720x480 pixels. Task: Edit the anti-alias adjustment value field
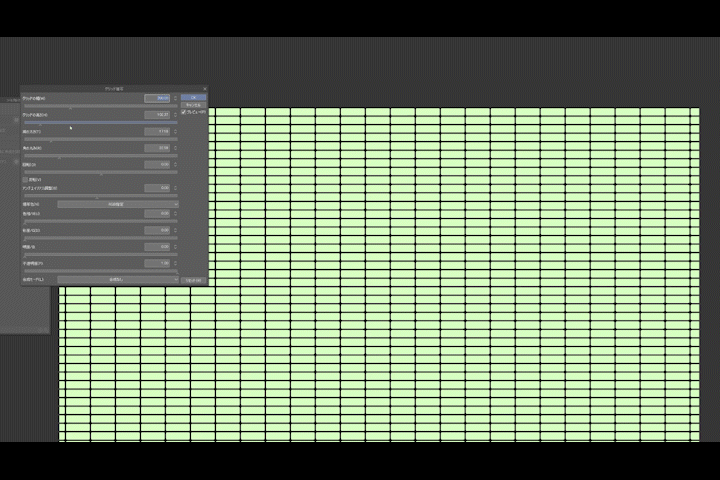pos(157,188)
